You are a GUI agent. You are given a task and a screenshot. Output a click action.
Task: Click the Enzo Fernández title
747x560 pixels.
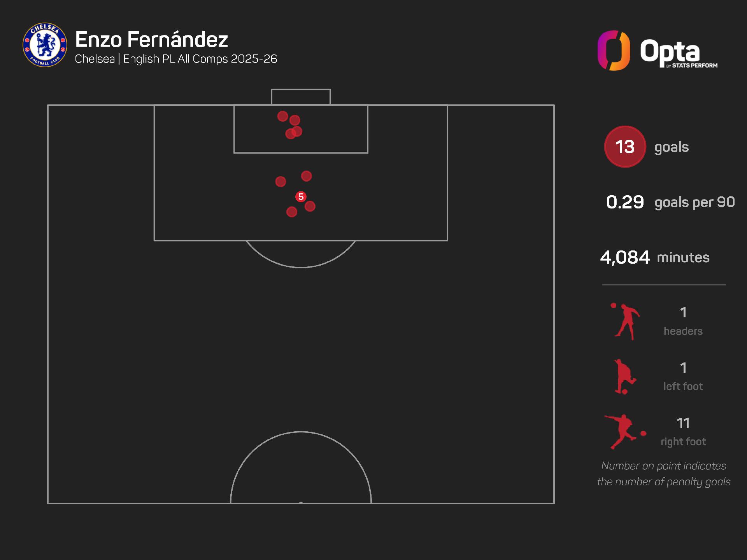coord(151,39)
